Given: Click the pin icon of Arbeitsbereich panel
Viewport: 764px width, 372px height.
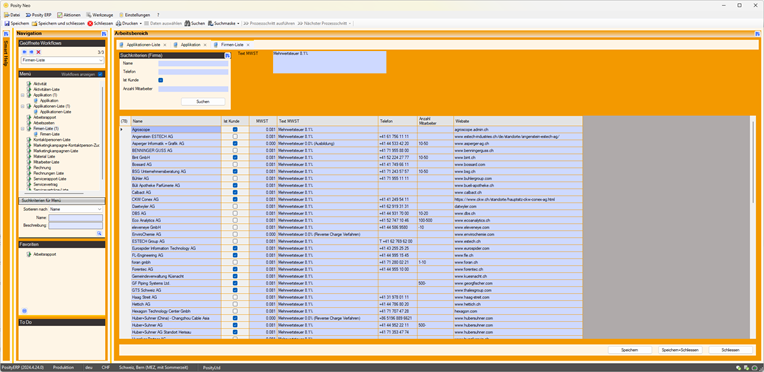Looking at the screenshot, I should click(x=757, y=33).
